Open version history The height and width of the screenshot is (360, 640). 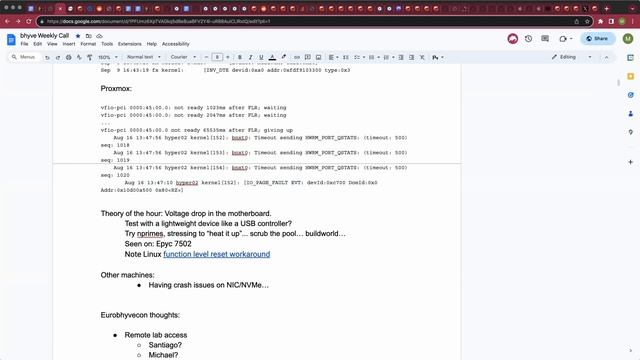(x=528, y=39)
